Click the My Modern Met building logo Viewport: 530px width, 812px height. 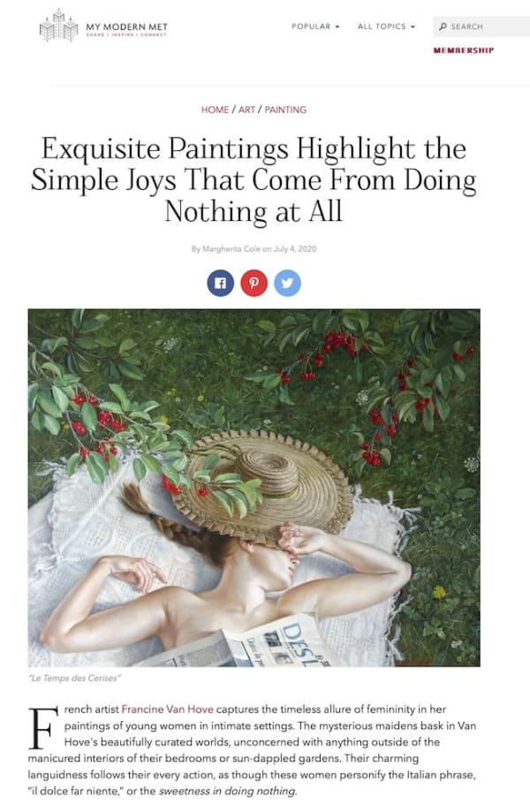58,26
